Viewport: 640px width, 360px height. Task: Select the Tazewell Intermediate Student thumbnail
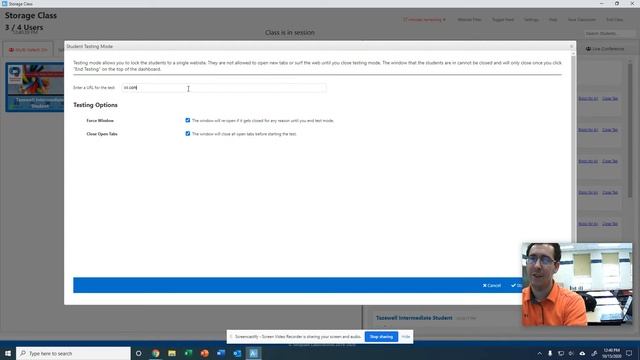click(x=35, y=87)
